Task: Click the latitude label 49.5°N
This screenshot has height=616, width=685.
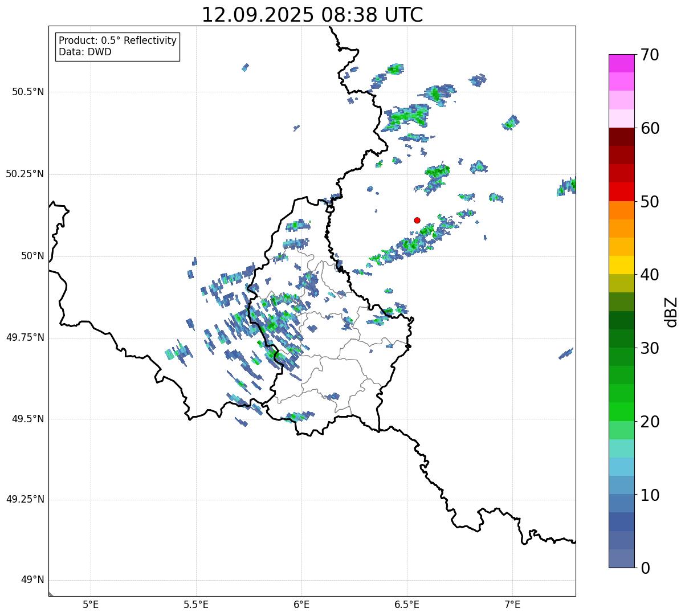Action: tap(28, 419)
